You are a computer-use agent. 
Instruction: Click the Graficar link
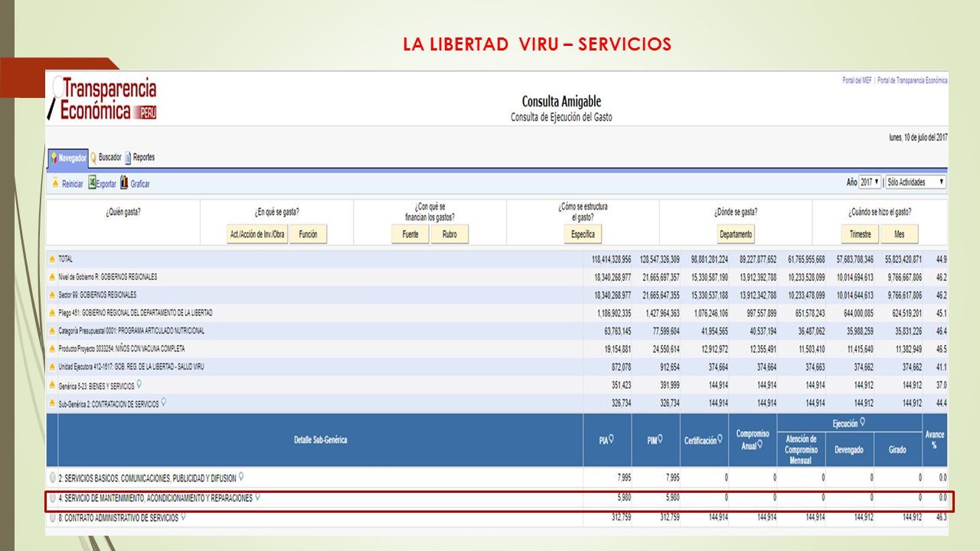click(140, 184)
